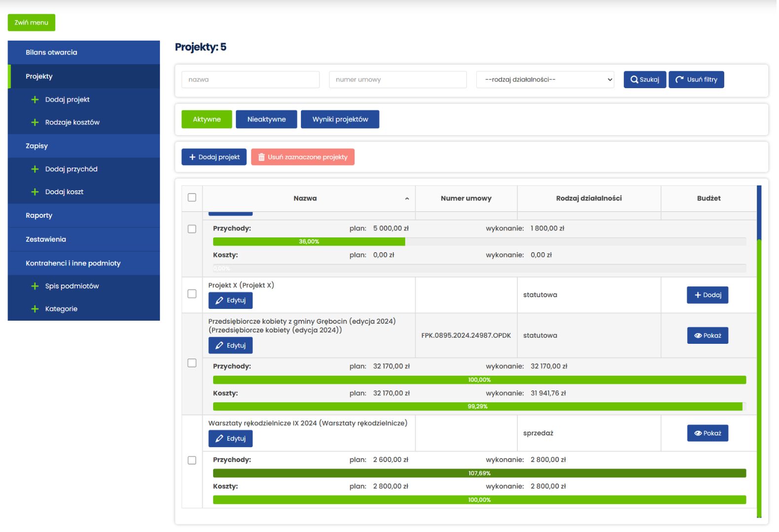Switch to the Nieaktywne tab
This screenshot has width=779, height=532.
pos(266,119)
